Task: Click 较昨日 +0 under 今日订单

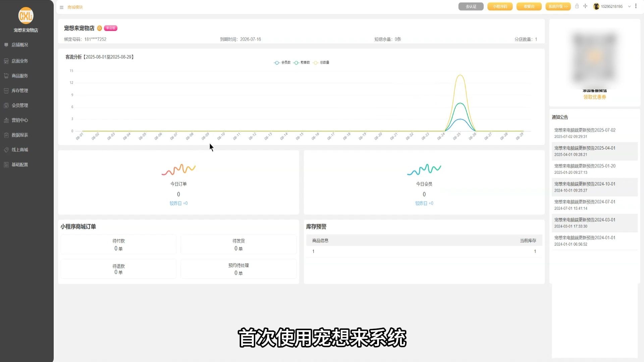Action: (178, 203)
